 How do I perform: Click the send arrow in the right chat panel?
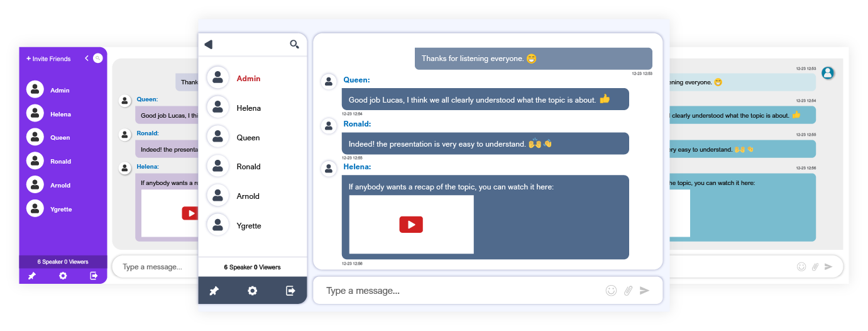pos(828,267)
